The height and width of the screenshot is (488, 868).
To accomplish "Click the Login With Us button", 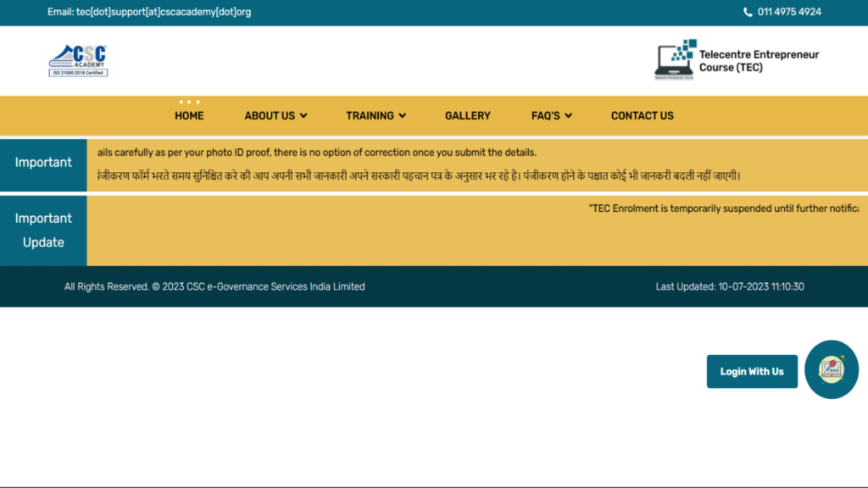I will pyautogui.click(x=752, y=371).
